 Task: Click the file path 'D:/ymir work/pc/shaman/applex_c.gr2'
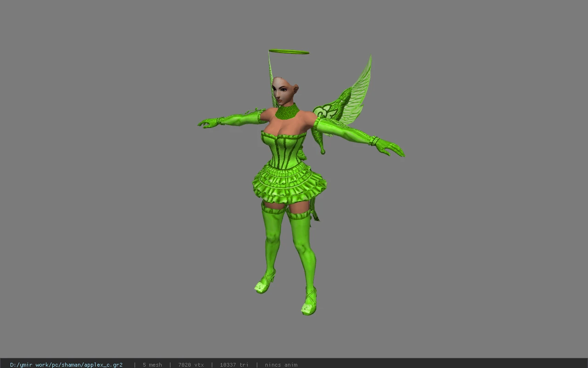pyautogui.click(x=66, y=365)
